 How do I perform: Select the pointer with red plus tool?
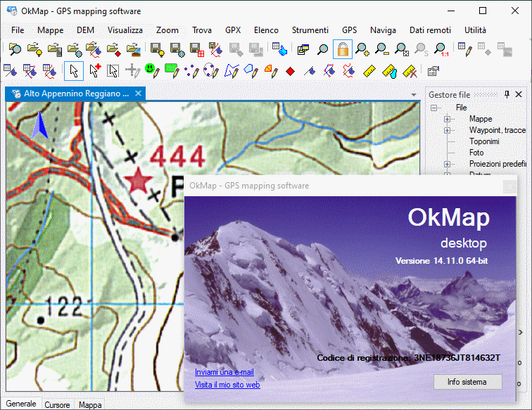pos(94,71)
